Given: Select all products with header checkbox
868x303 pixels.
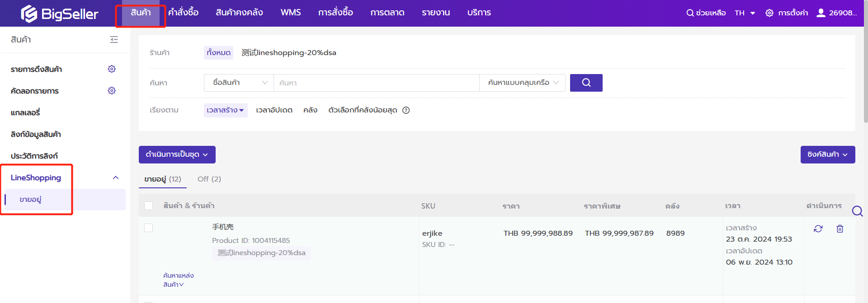Looking at the screenshot, I should 148,206.
